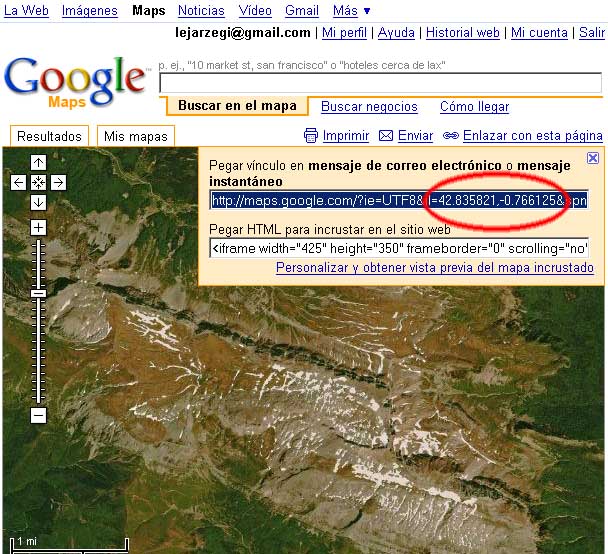Open the Resultados tab
608x554 pixels.
point(49,136)
